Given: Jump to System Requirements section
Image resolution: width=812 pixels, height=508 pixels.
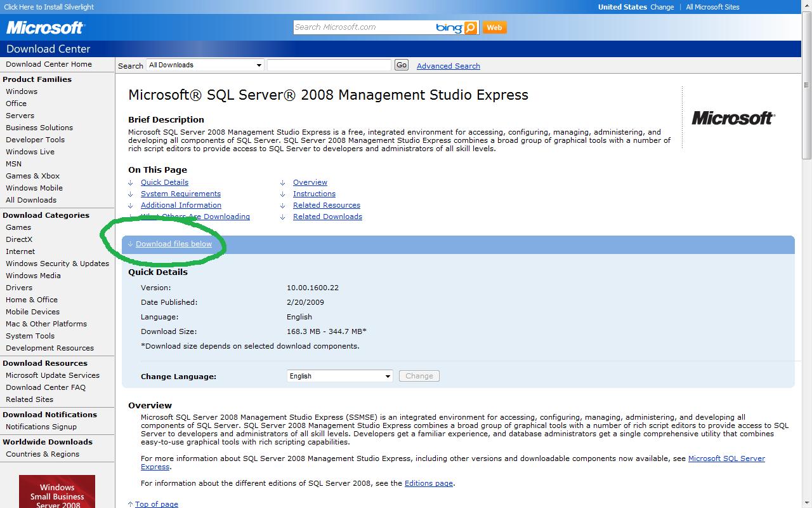Looking at the screenshot, I should pos(181,194).
